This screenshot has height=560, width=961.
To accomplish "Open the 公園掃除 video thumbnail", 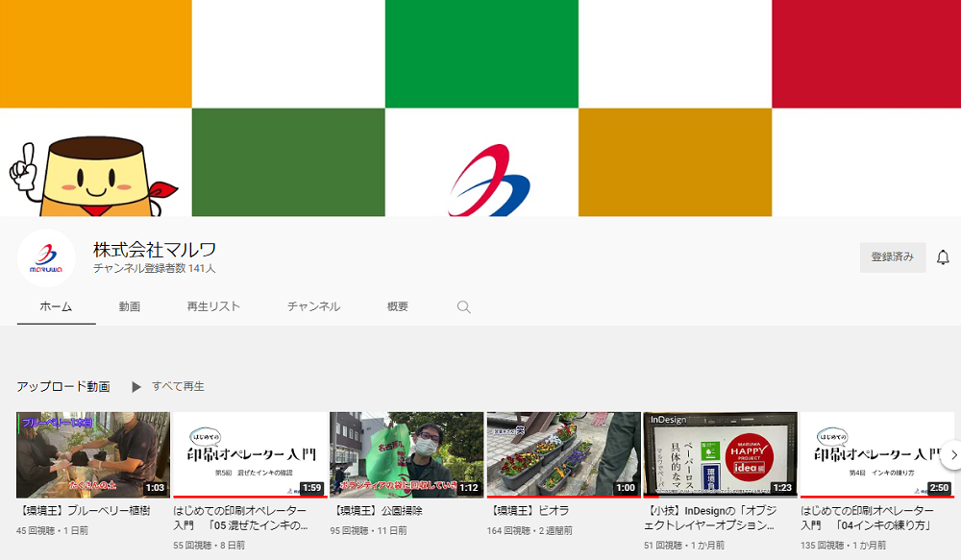I will [x=407, y=454].
